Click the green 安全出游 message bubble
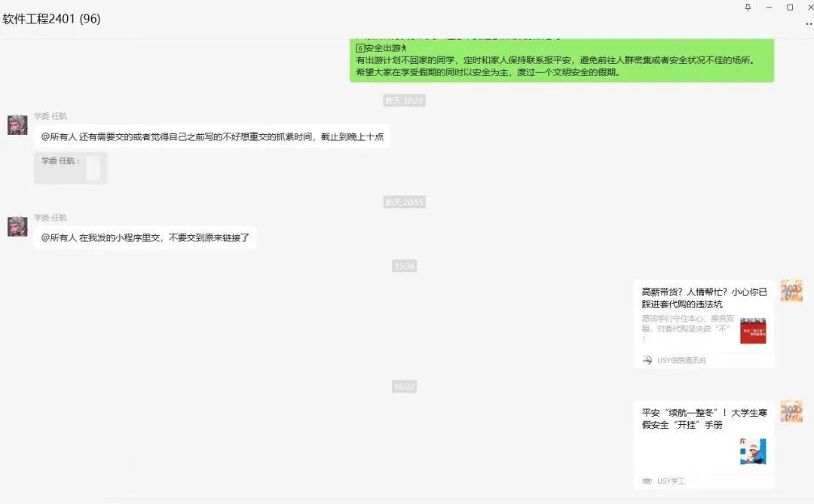814x504 pixels. (562, 60)
